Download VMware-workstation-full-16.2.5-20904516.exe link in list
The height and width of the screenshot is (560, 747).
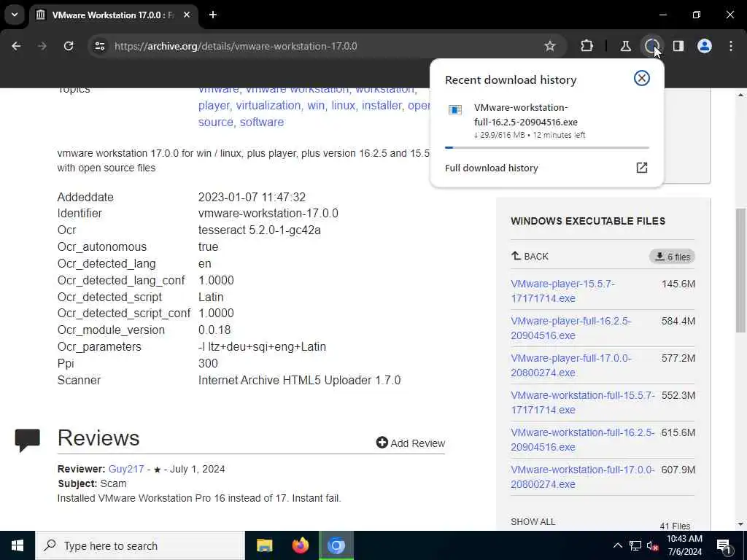[x=583, y=440]
